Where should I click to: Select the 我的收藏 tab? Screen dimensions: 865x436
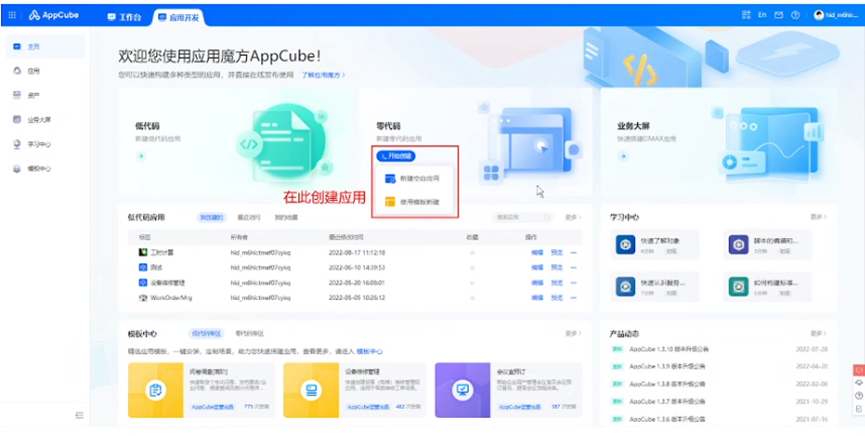coord(286,217)
